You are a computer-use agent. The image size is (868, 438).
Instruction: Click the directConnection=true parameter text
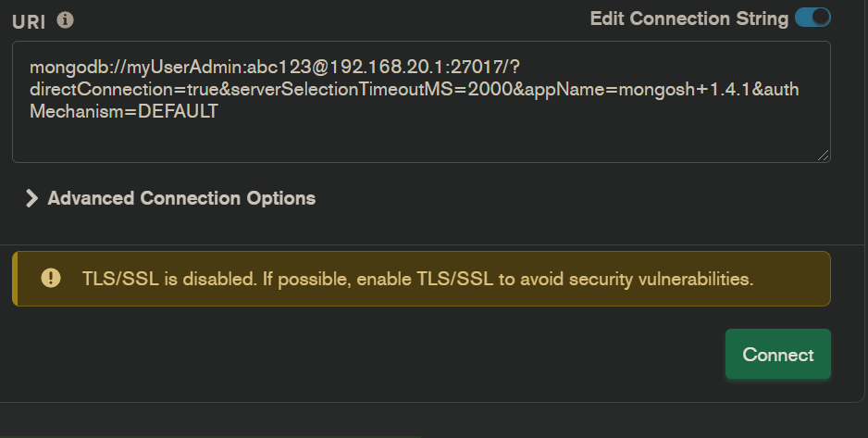coord(111,90)
